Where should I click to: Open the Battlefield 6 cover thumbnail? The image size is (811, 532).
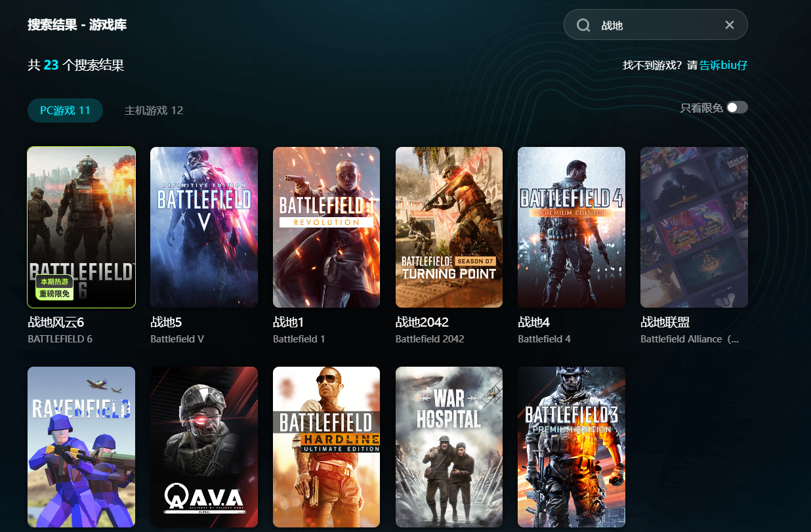pyautogui.click(x=81, y=227)
